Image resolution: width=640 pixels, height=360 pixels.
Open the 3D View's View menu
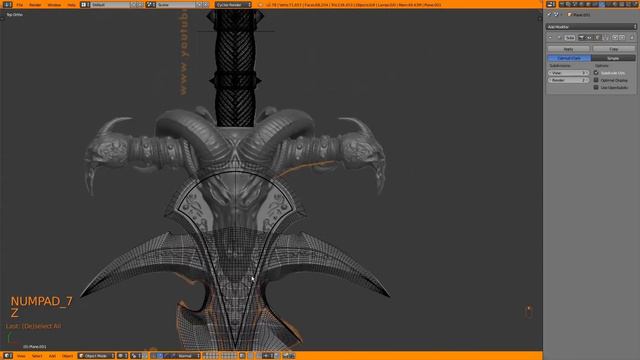click(20, 356)
